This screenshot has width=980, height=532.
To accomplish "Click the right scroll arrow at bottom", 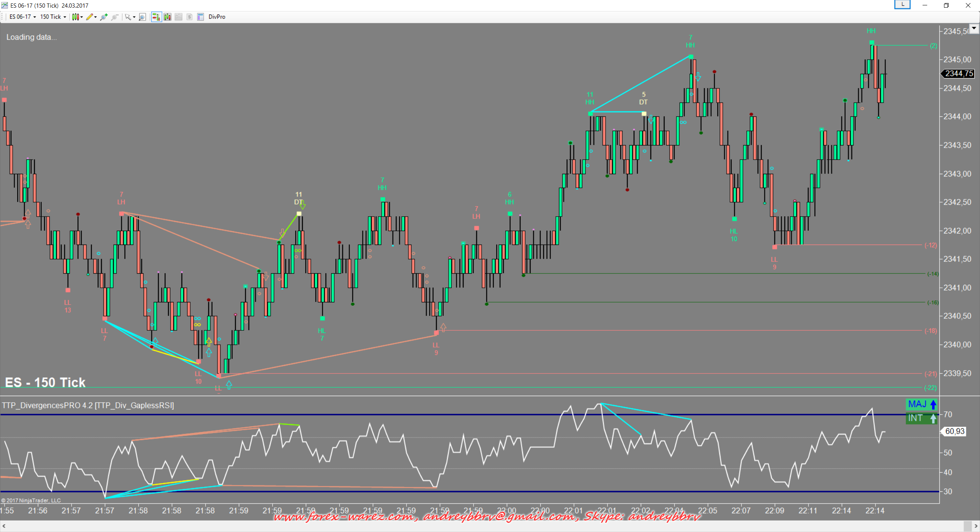I will pos(976,526).
